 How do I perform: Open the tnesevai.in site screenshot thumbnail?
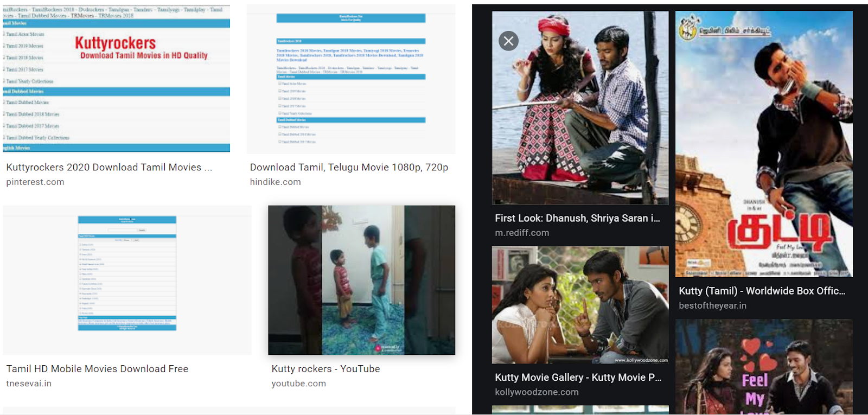(127, 280)
